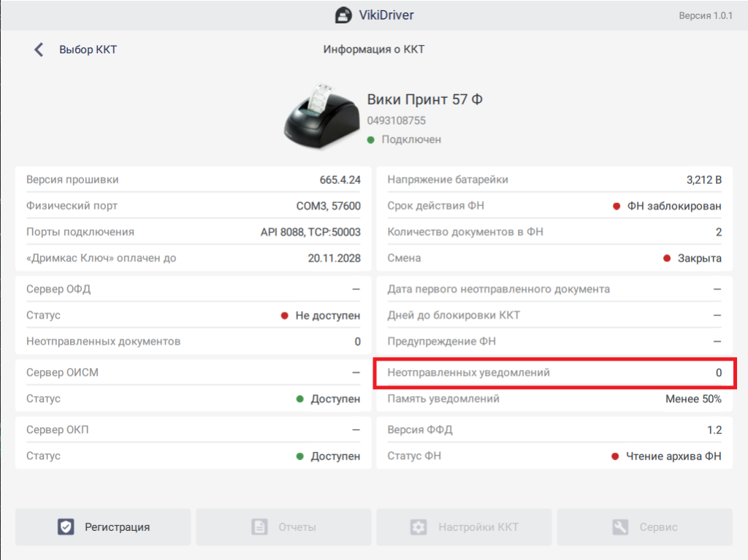Open the Сервис button
The image size is (748, 560).
click(644, 527)
